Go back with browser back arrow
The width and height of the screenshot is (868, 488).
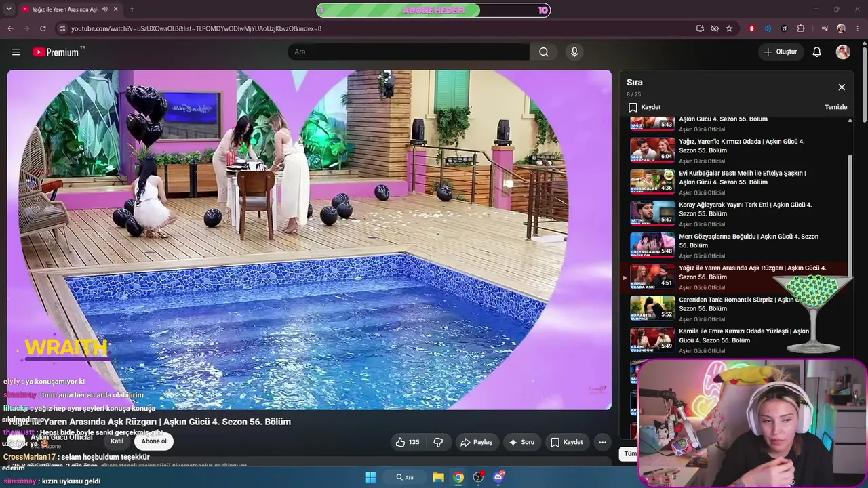point(10,28)
